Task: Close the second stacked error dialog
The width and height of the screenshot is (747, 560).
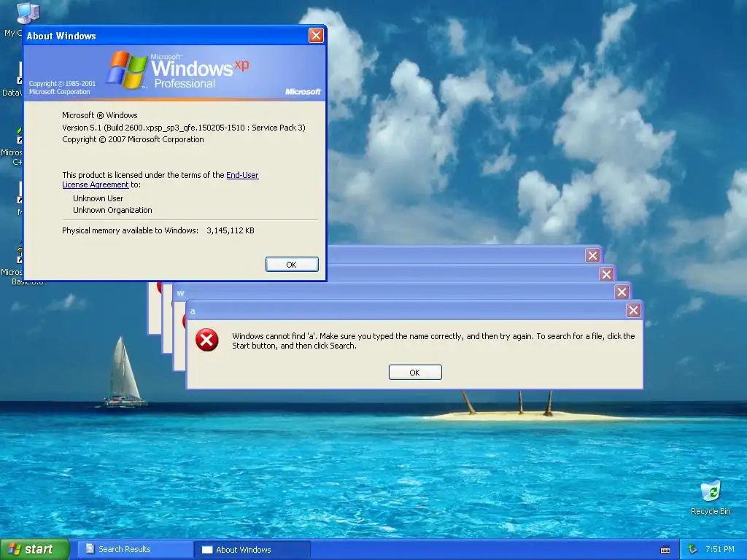Action: click(x=606, y=274)
